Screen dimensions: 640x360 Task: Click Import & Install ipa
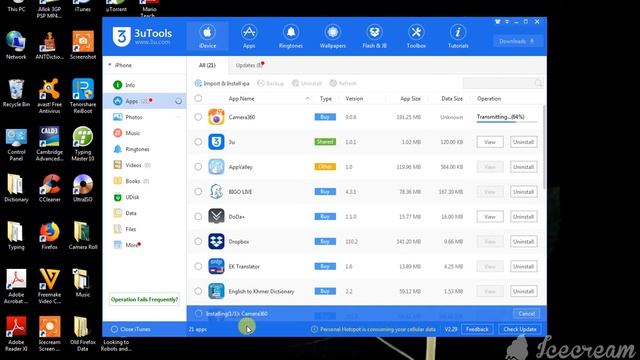pyautogui.click(x=222, y=83)
